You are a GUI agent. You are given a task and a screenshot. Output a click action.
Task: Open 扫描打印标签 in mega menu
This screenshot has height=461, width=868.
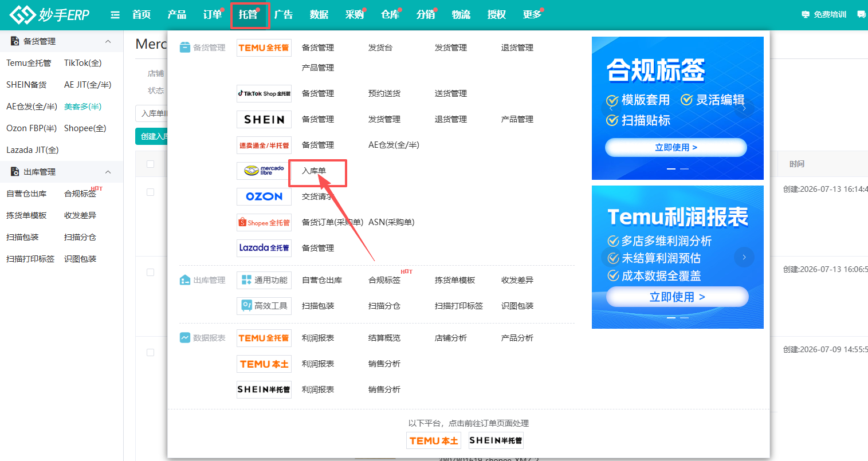click(459, 306)
